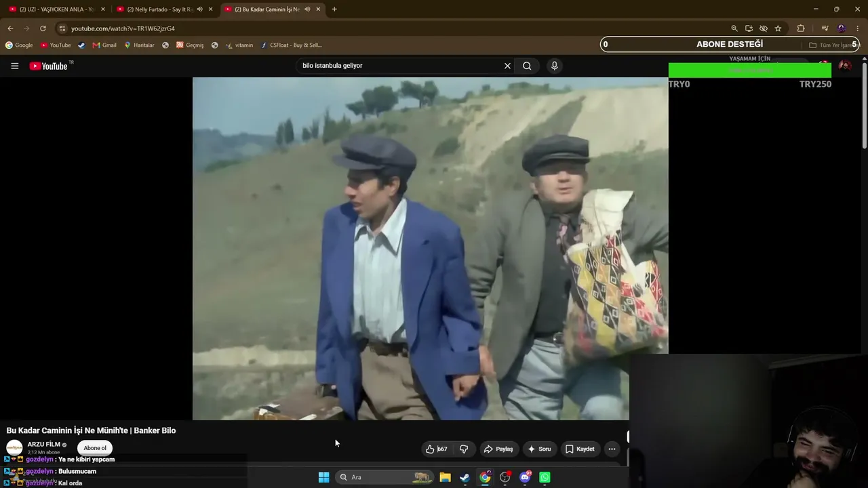Image resolution: width=868 pixels, height=488 pixels.
Task: Open a new browser tab
Action: pyautogui.click(x=334, y=9)
